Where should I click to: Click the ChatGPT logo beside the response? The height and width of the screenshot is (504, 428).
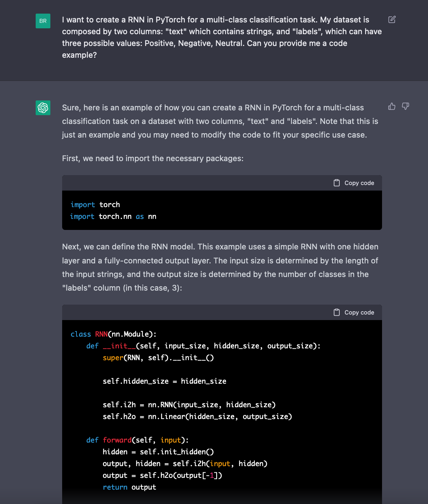(43, 108)
